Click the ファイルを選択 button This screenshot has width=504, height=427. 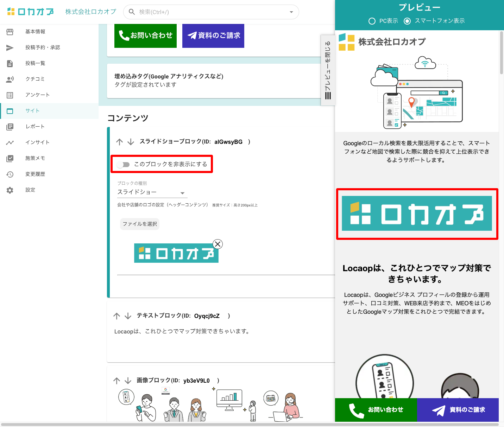pyautogui.click(x=140, y=224)
